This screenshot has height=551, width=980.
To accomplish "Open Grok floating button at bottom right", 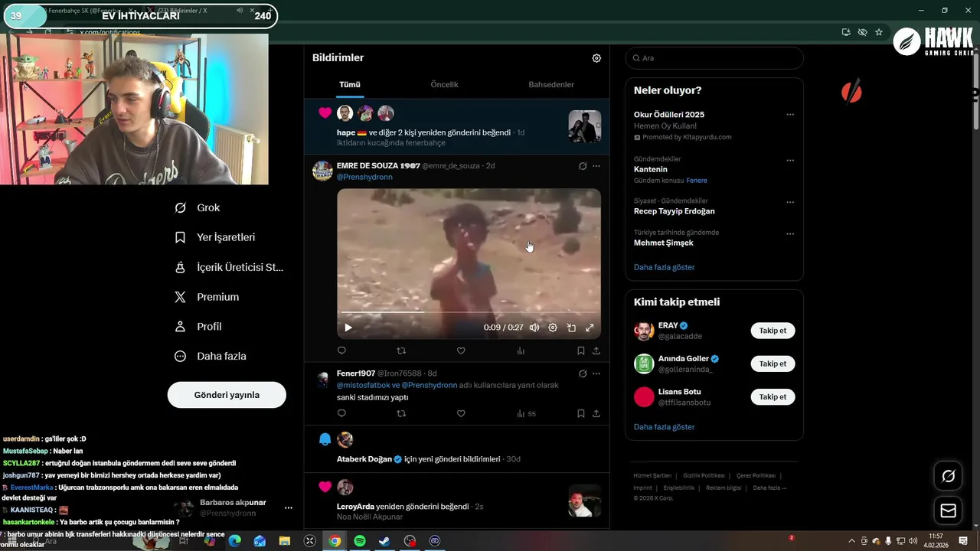I will [x=948, y=476].
